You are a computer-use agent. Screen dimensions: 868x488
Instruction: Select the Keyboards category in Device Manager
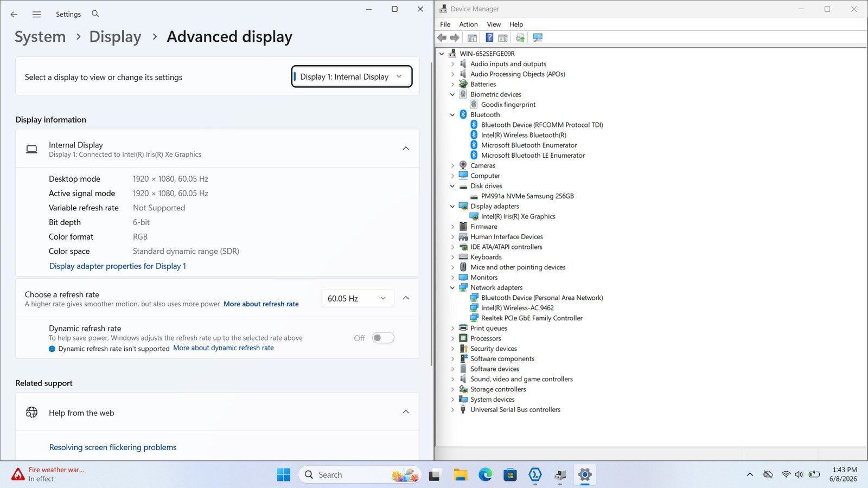(x=486, y=258)
